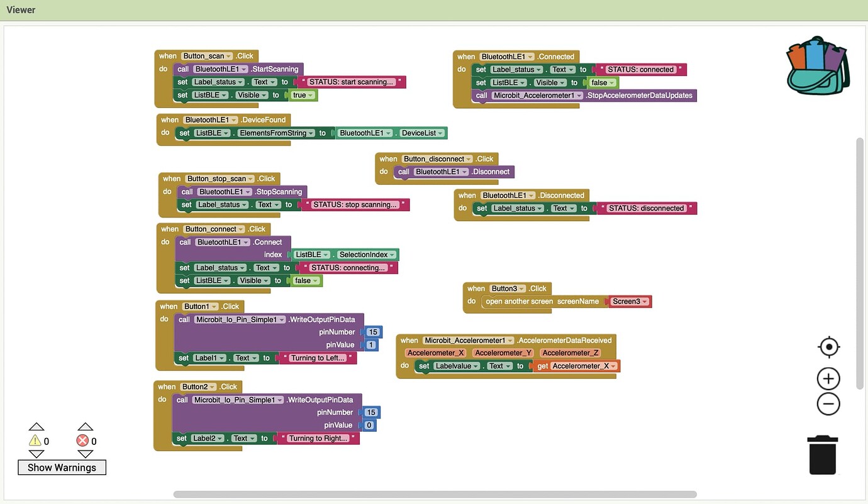Toggle false value in Connected event block

[613, 82]
